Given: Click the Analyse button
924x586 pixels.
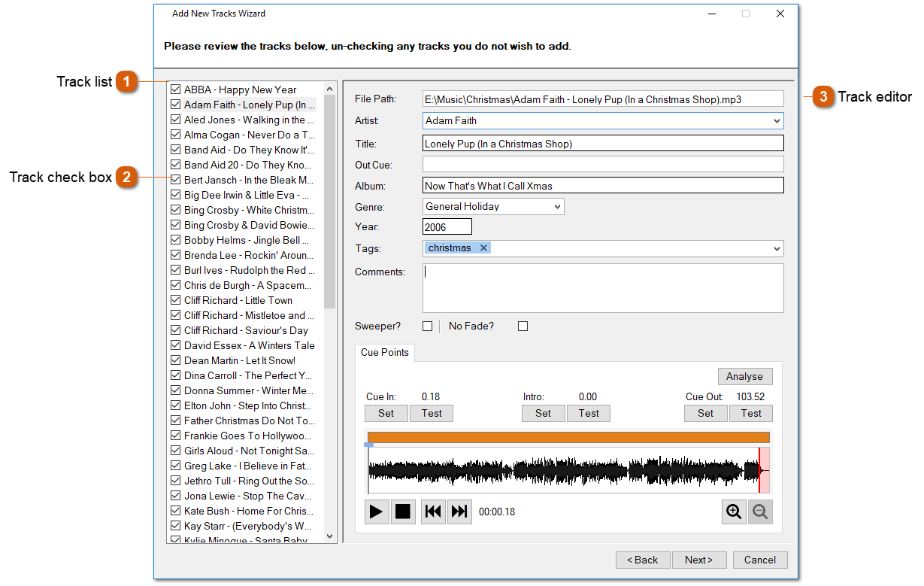Looking at the screenshot, I should (744, 376).
